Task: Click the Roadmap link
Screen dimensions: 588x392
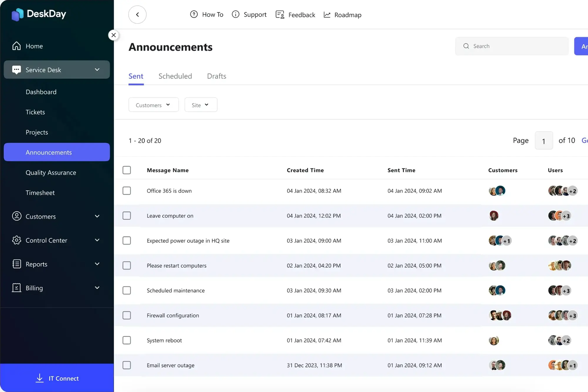Action: coord(342,15)
